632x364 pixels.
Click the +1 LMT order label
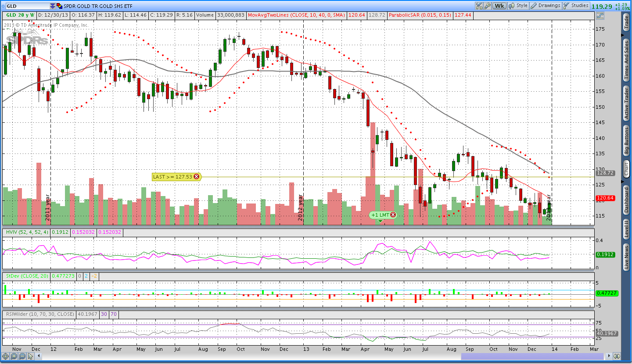coord(380,215)
